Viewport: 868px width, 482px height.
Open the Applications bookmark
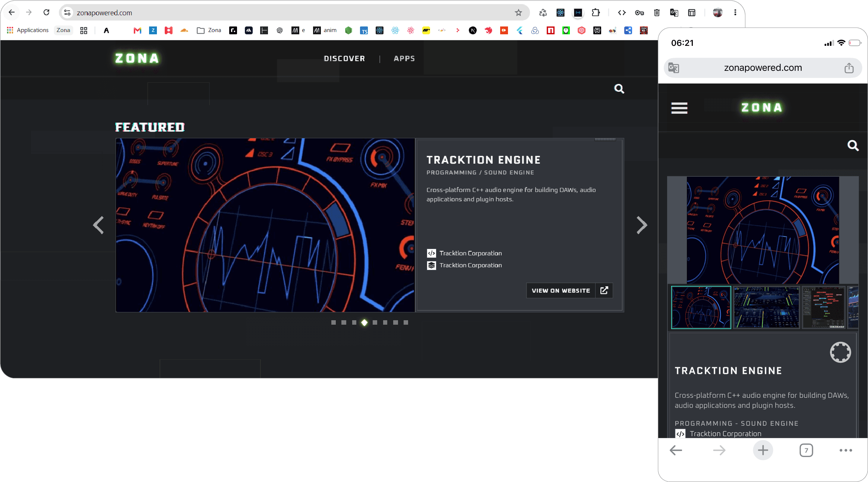pos(28,30)
